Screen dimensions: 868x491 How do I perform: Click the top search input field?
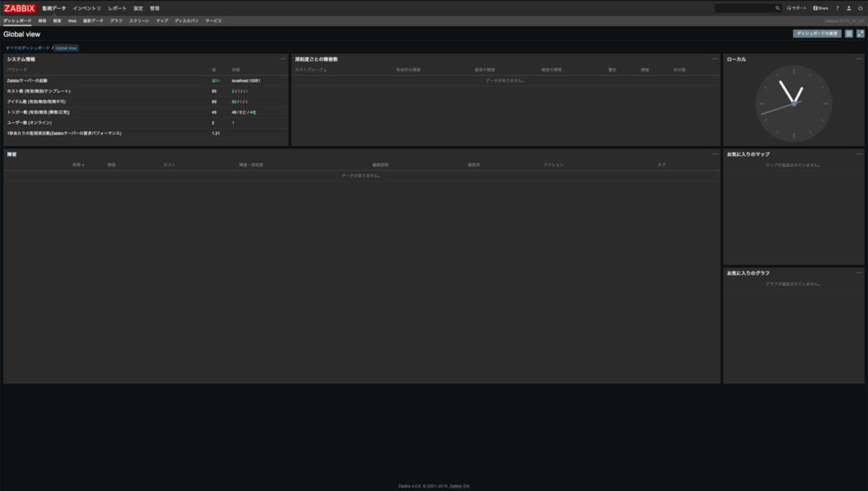744,8
